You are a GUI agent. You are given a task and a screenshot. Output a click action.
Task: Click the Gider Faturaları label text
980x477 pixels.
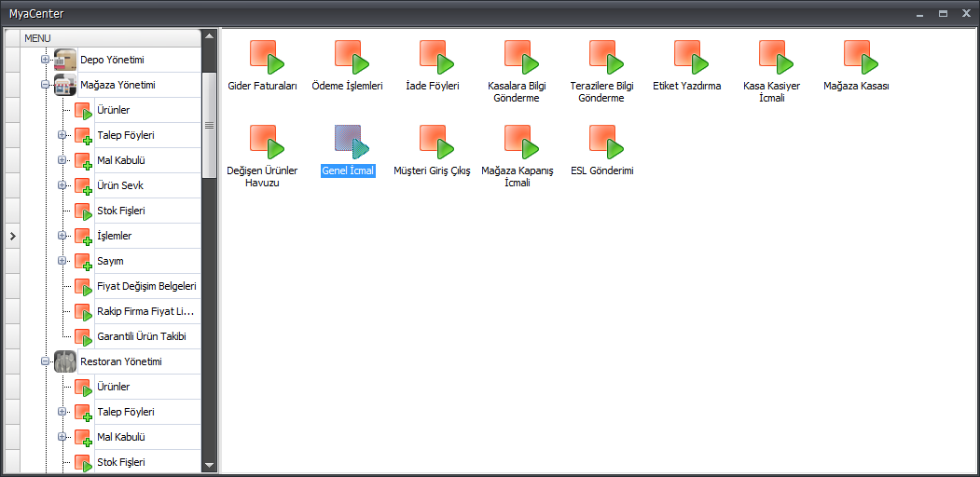click(263, 86)
